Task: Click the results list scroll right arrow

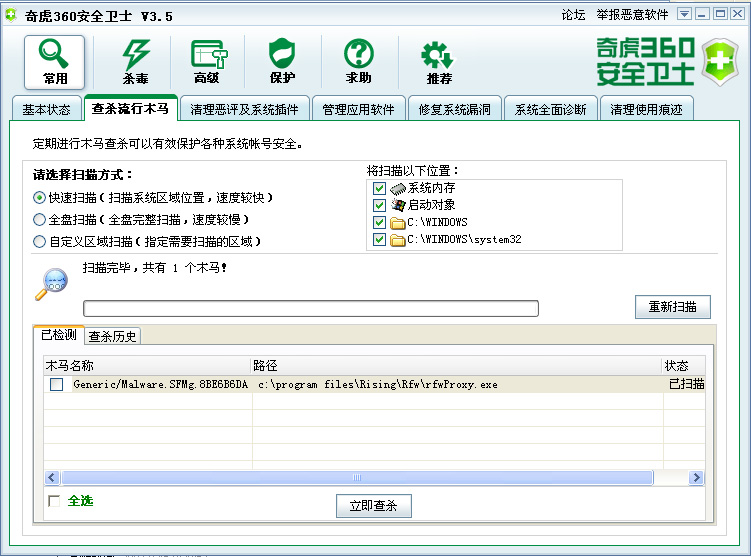Action: coord(696,477)
